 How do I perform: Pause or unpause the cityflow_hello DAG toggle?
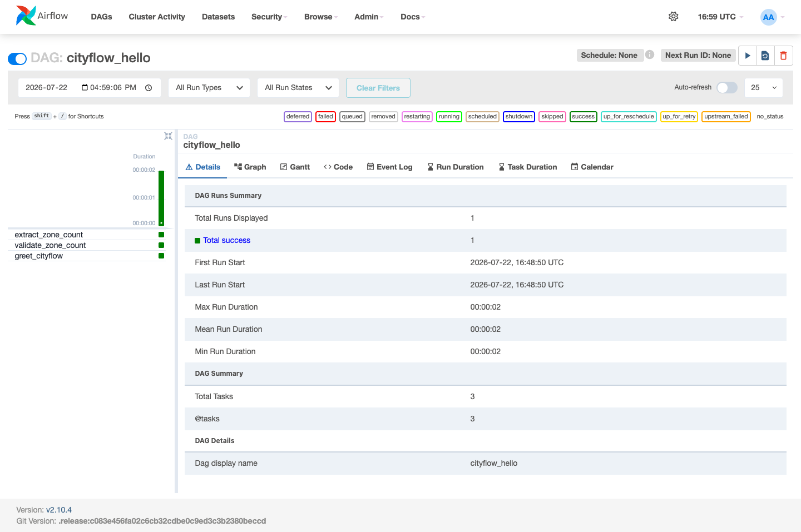click(x=17, y=58)
